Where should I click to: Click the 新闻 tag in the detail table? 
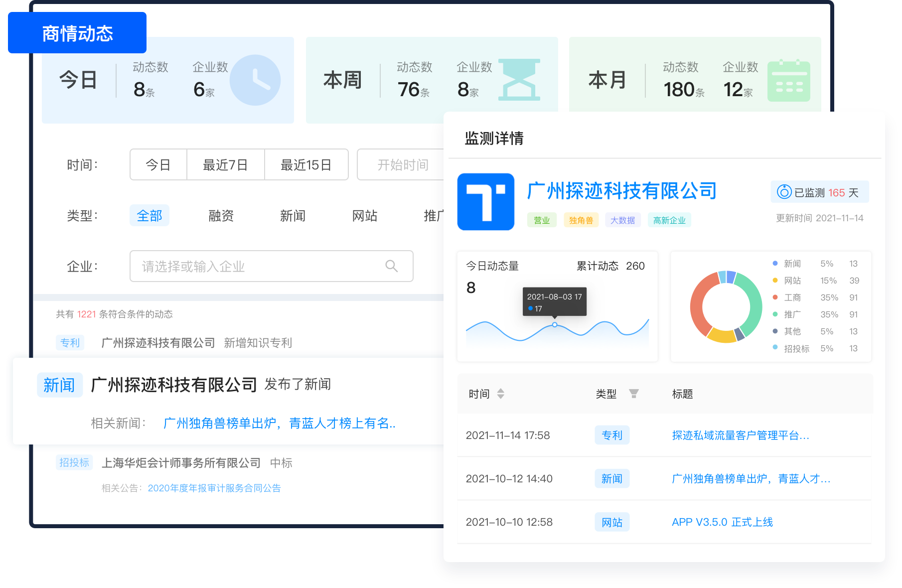612,478
